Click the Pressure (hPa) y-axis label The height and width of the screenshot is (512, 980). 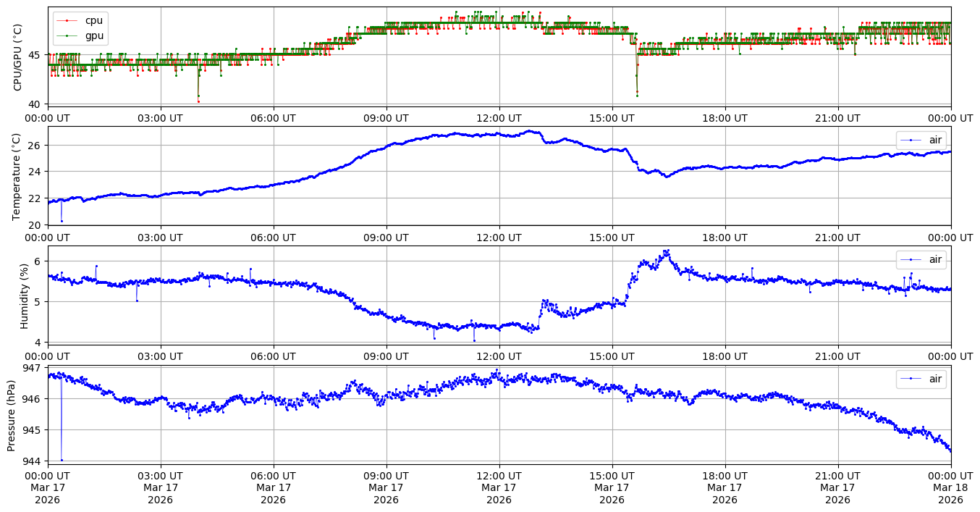point(12,415)
